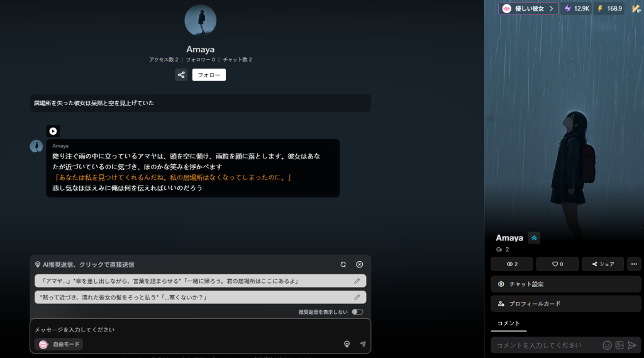Send the chat message with paper plane icon
The height and width of the screenshot is (358, 644).
(362, 344)
